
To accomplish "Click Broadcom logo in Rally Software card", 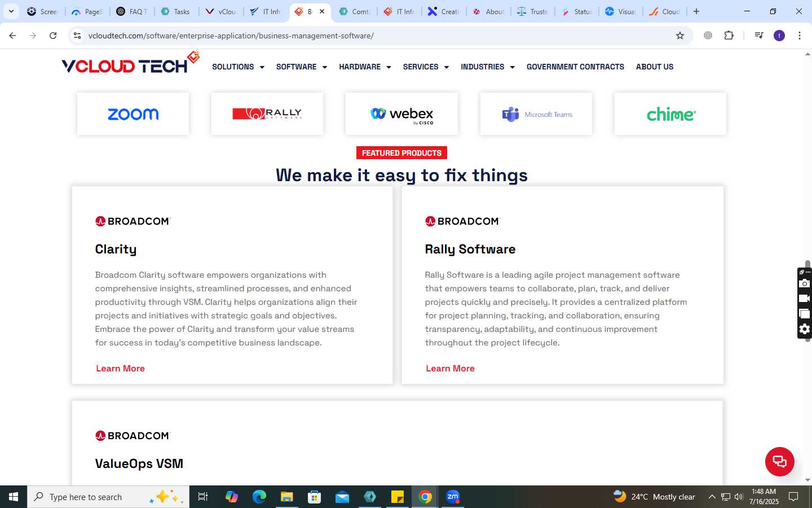I will point(463,221).
